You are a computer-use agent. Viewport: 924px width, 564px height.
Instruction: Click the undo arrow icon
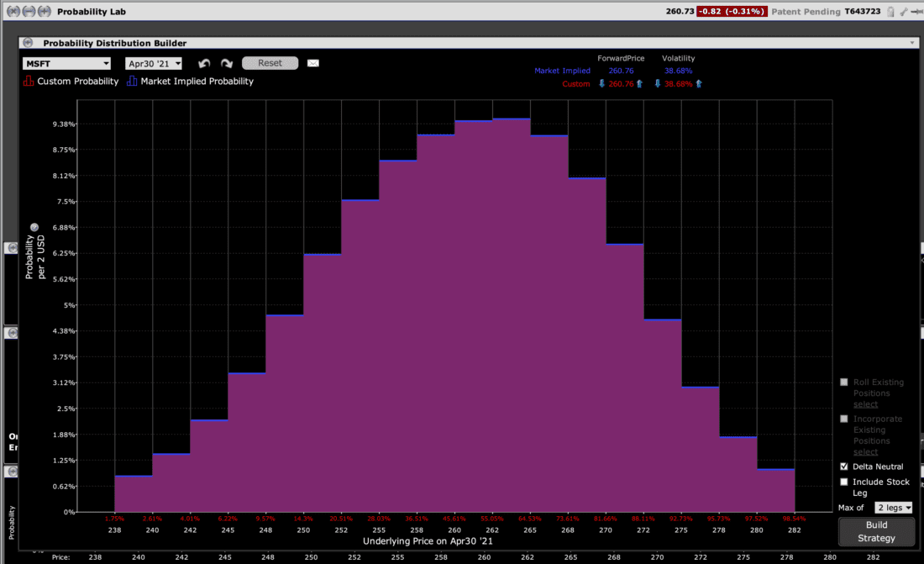[203, 64]
